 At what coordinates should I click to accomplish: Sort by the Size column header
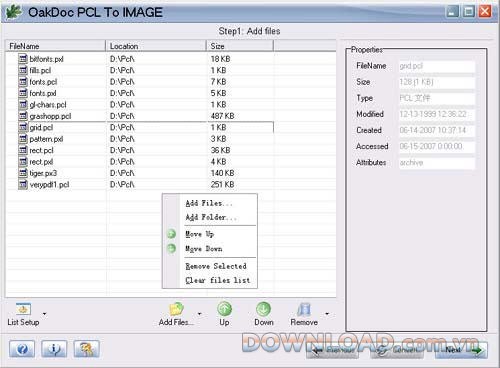[240, 46]
